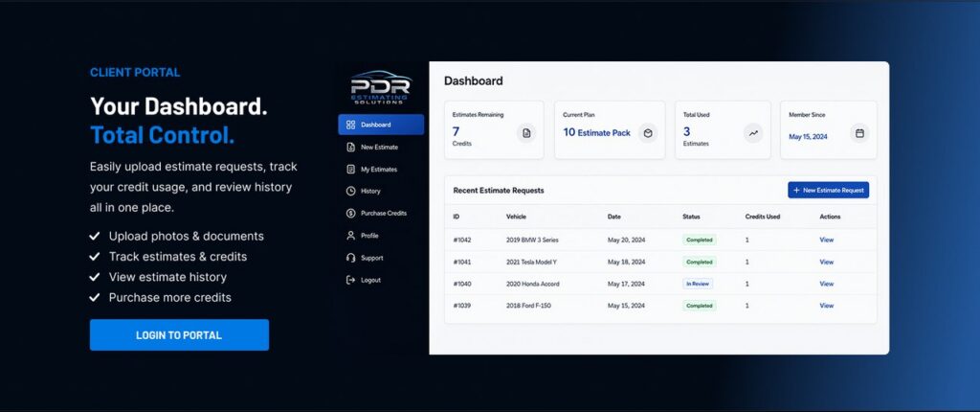Click the CLIENT PORTAL label
Screen dimensions: 980x412
coord(135,73)
